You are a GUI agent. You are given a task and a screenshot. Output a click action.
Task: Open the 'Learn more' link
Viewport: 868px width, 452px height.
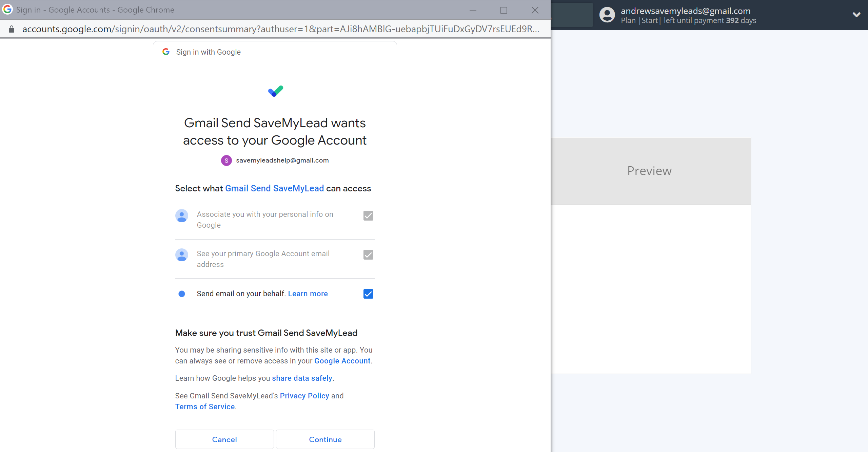tap(308, 294)
